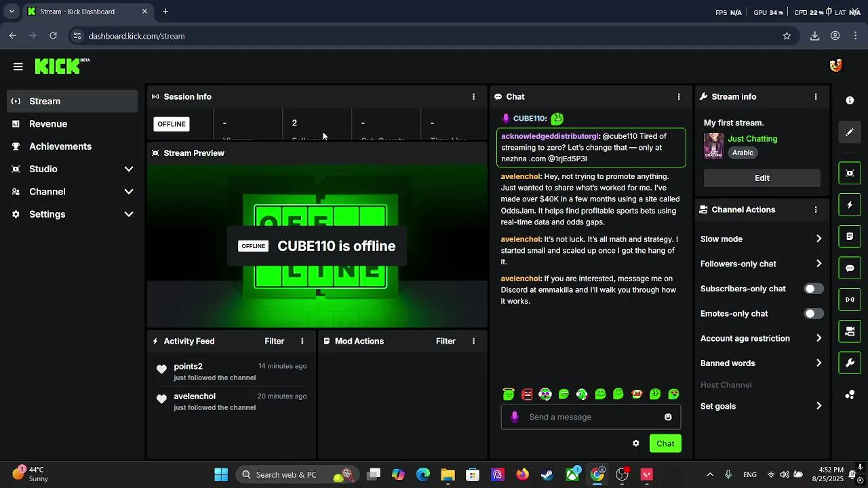
Task: Select Stream in the sidebar
Action: coord(72,101)
